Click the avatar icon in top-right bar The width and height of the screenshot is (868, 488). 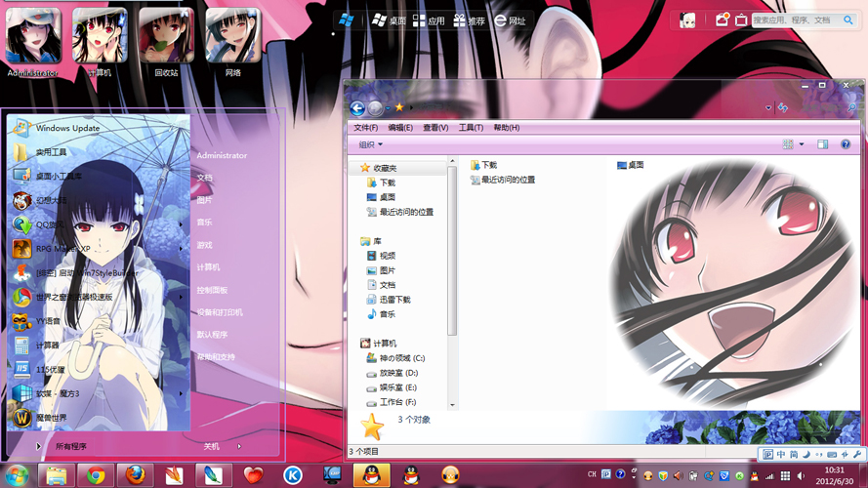687,20
